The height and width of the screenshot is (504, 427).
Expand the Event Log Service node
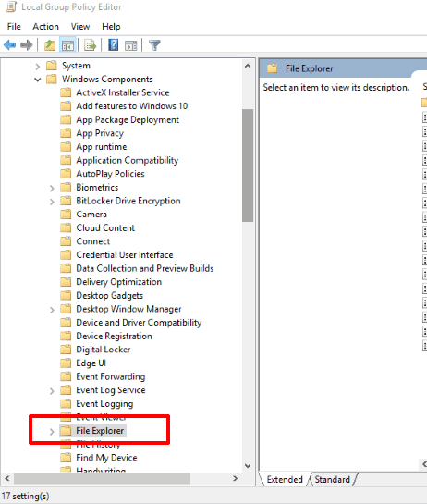coord(52,391)
